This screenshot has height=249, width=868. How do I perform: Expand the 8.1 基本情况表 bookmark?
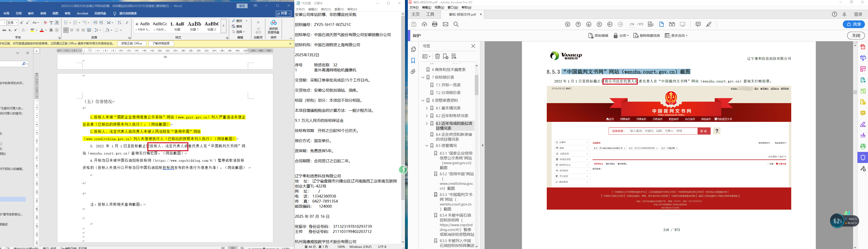pyautogui.click(x=427, y=108)
